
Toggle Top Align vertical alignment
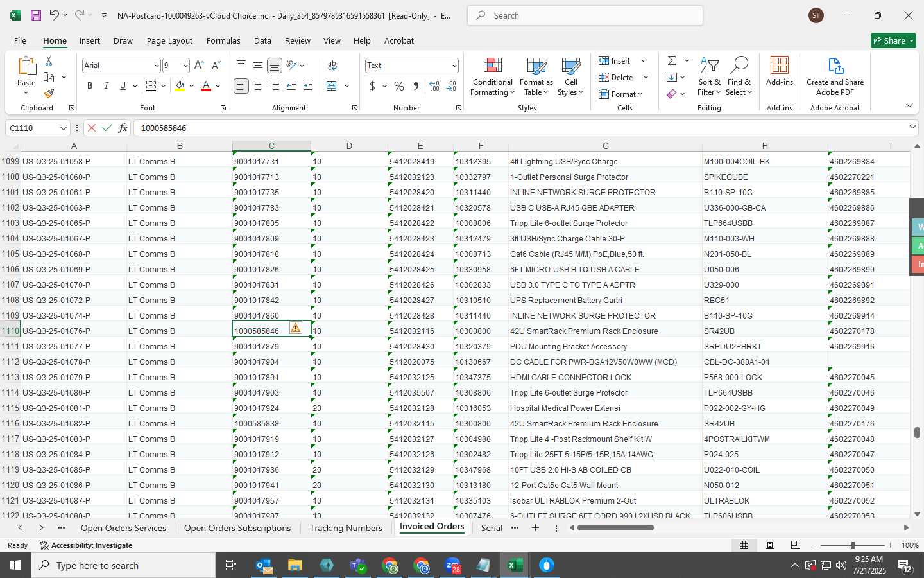click(241, 65)
